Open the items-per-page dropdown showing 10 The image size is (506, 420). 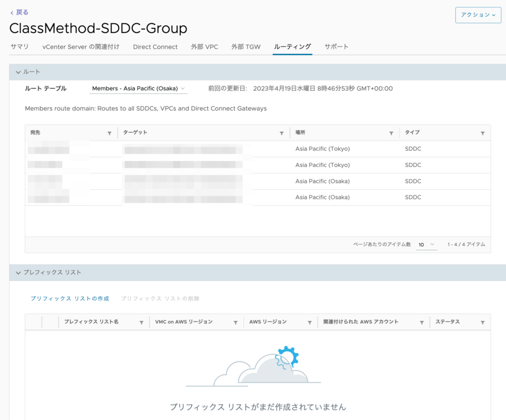[x=426, y=244]
